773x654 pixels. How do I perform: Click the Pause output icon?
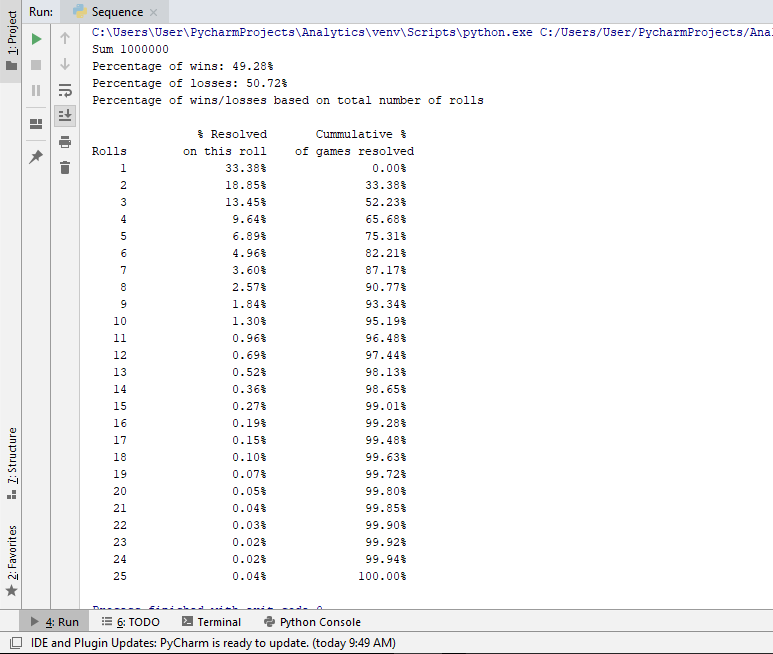tap(36, 90)
